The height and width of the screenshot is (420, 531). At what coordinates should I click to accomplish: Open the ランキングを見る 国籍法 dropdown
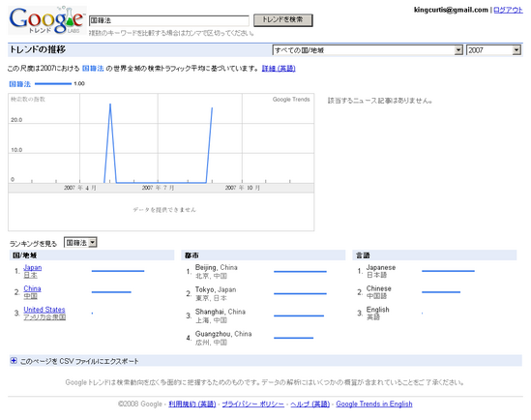pyautogui.click(x=80, y=243)
